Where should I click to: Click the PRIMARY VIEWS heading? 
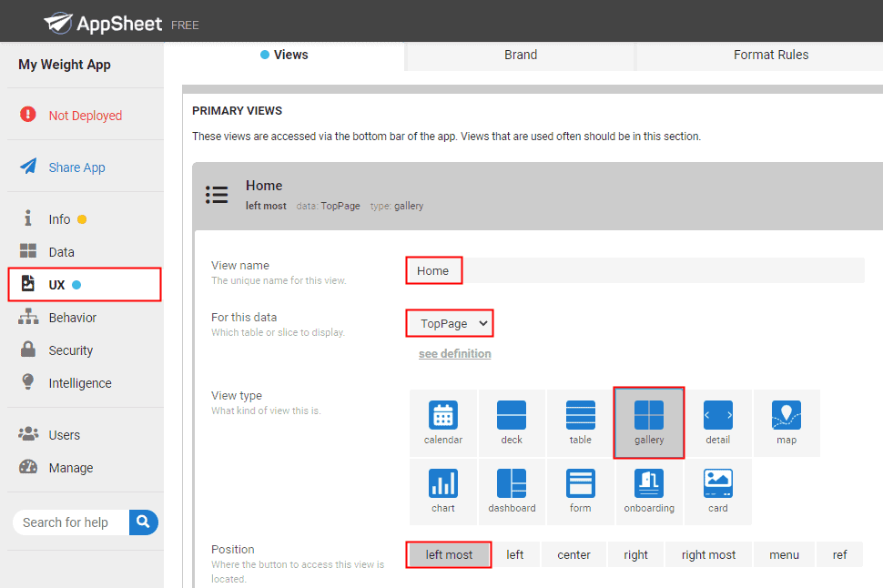point(237,110)
